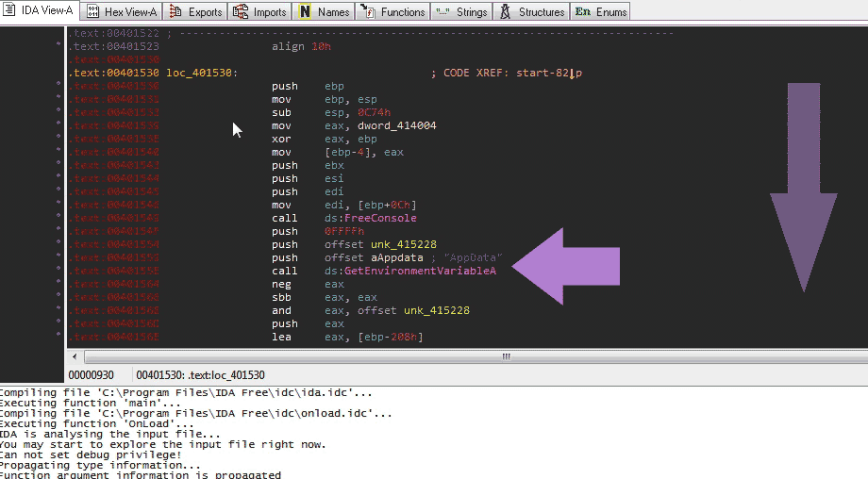Click the yellow N Names icon
Viewport: 868px width, 479px height.
pos(305,12)
